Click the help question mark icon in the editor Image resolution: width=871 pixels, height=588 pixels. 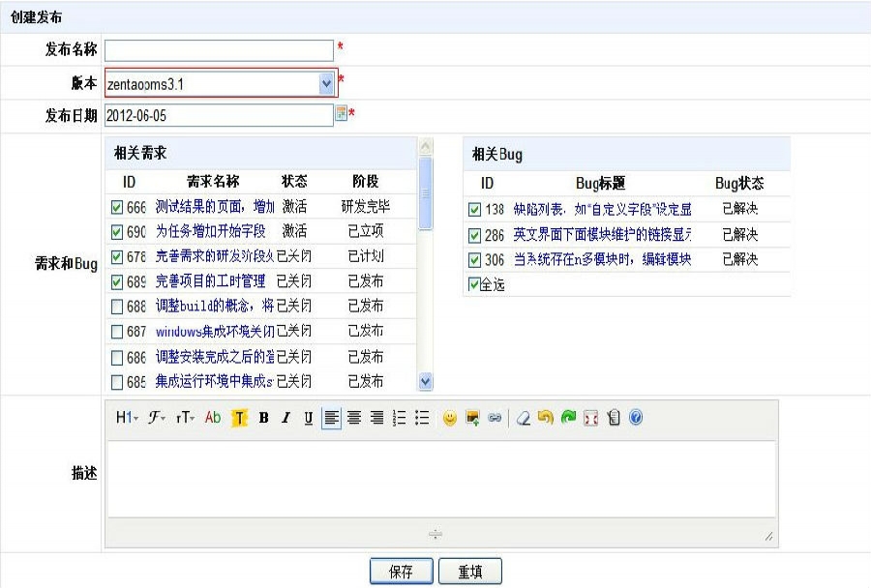[x=636, y=418]
